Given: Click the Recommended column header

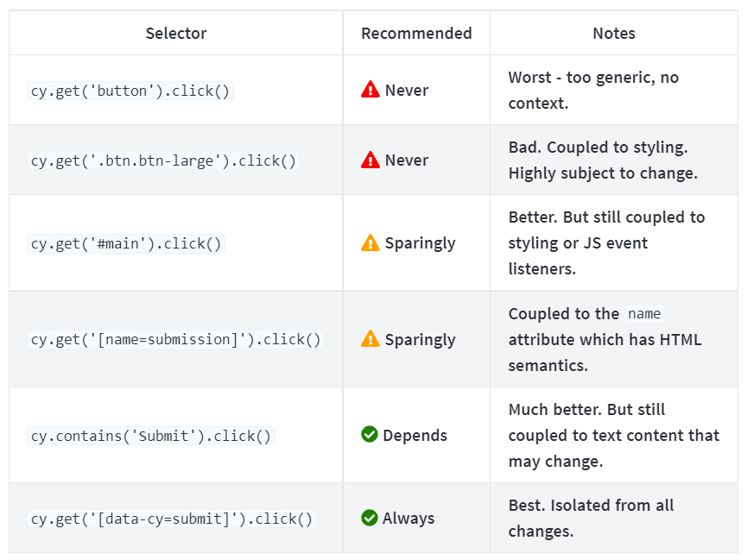Looking at the screenshot, I should [x=416, y=34].
